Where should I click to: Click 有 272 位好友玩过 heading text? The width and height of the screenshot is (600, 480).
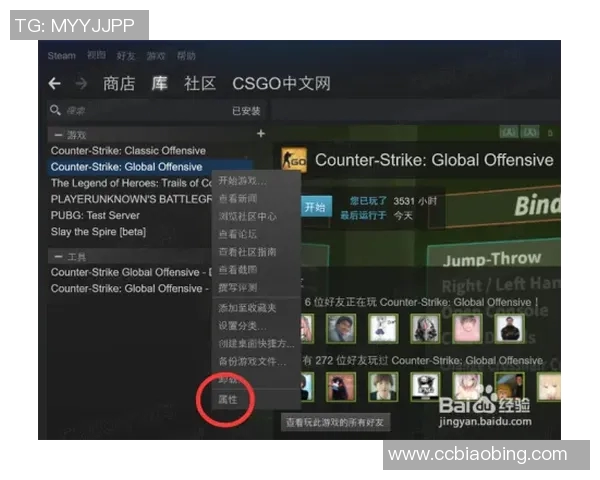(x=423, y=361)
